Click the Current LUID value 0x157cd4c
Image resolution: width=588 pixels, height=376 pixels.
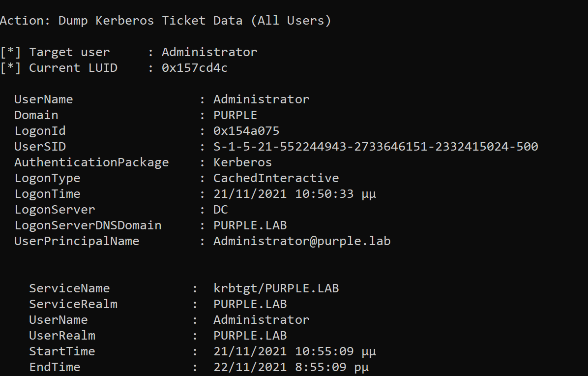[195, 68]
